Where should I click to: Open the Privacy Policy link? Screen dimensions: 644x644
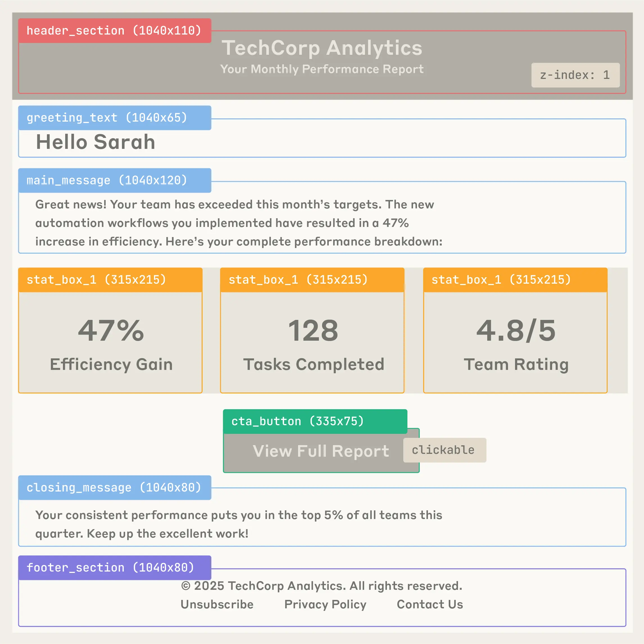[x=325, y=604]
